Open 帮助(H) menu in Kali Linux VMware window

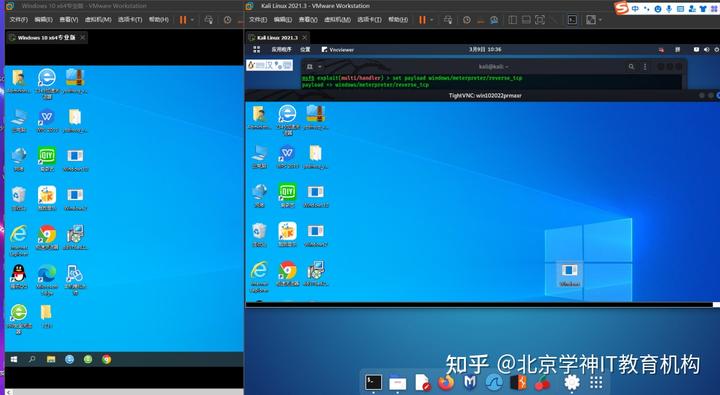(x=398, y=20)
